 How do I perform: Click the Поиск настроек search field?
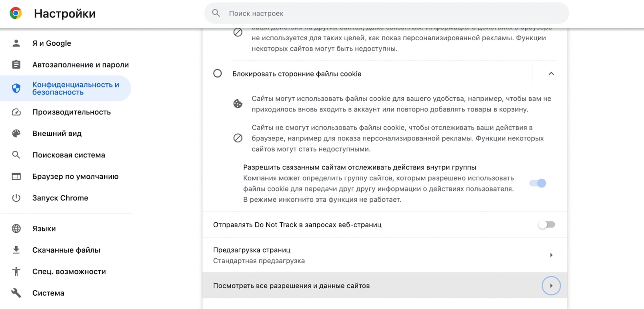[386, 13]
